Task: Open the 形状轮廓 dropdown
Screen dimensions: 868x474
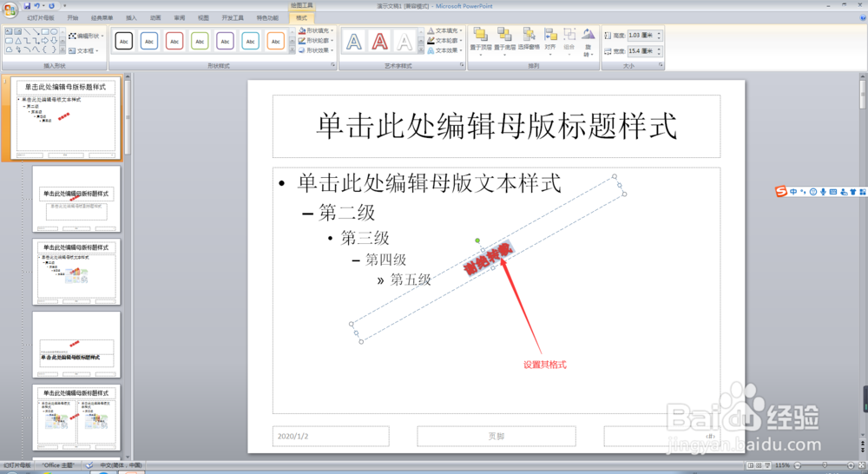Action: [x=316, y=41]
